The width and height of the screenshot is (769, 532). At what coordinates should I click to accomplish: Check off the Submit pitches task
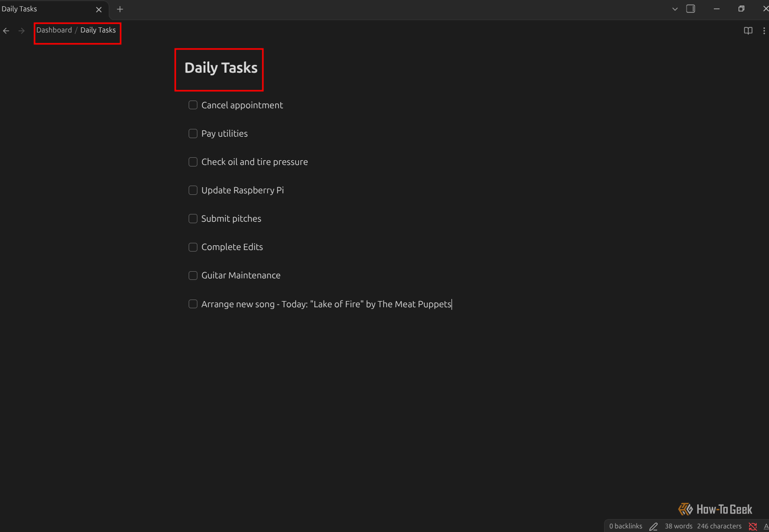pos(193,219)
